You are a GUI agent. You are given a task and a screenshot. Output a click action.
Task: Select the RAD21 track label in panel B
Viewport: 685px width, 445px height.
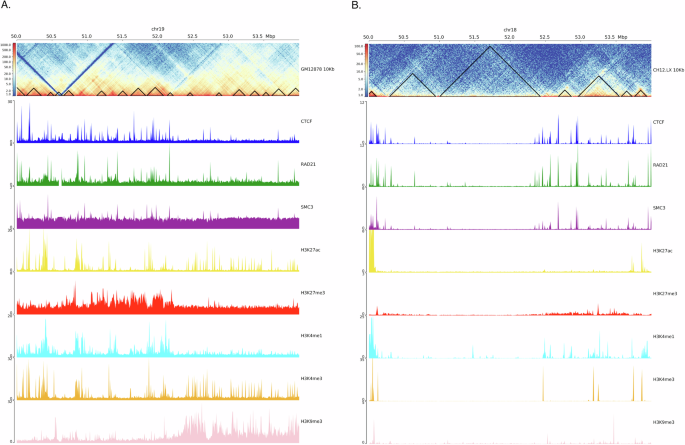tap(660, 165)
